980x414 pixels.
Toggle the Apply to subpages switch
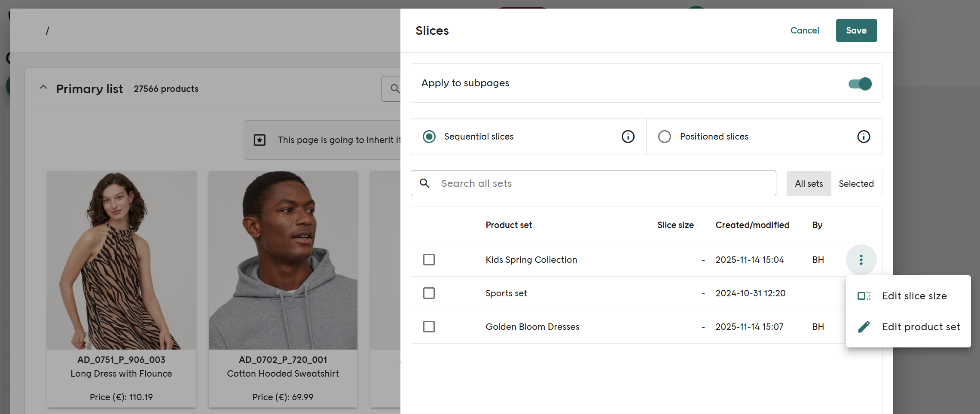(x=860, y=83)
